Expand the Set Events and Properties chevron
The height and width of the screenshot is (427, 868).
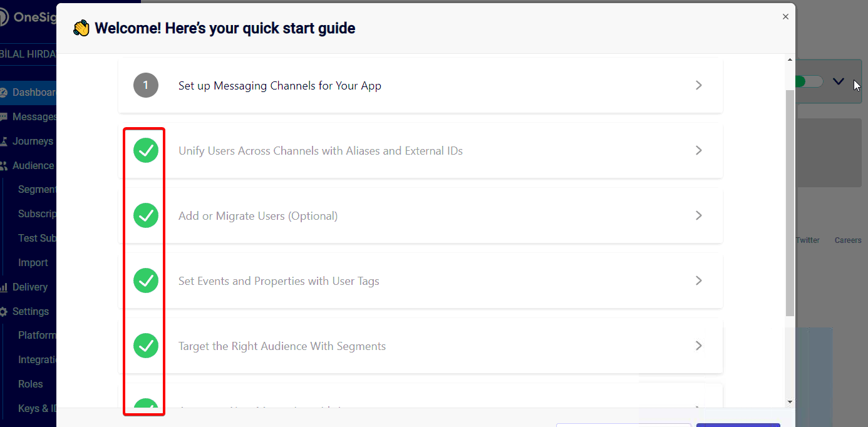(x=699, y=280)
